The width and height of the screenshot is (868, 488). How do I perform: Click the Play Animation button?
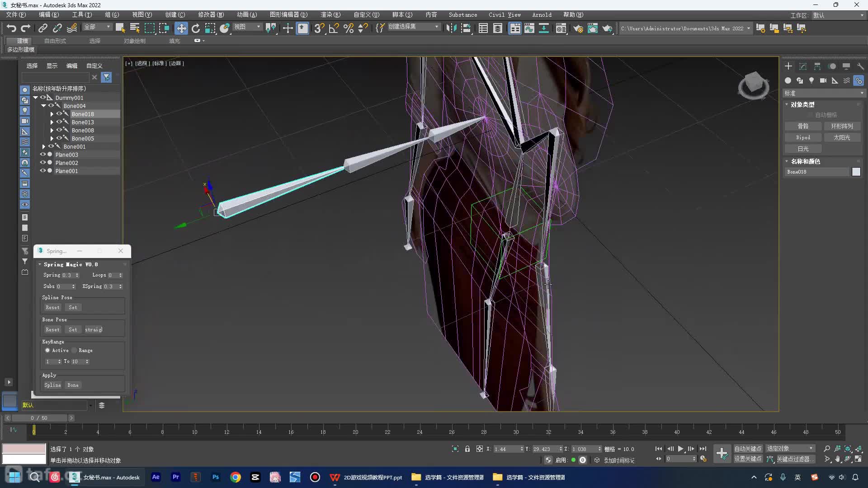pos(680,449)
